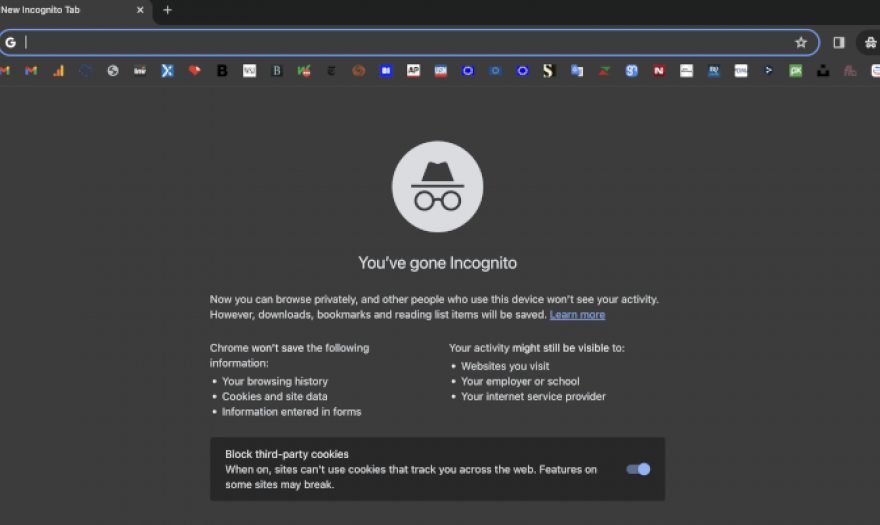Open the Google Translate bookmark
This screenshot has width=880, height=525.
[x=577, y=71]
